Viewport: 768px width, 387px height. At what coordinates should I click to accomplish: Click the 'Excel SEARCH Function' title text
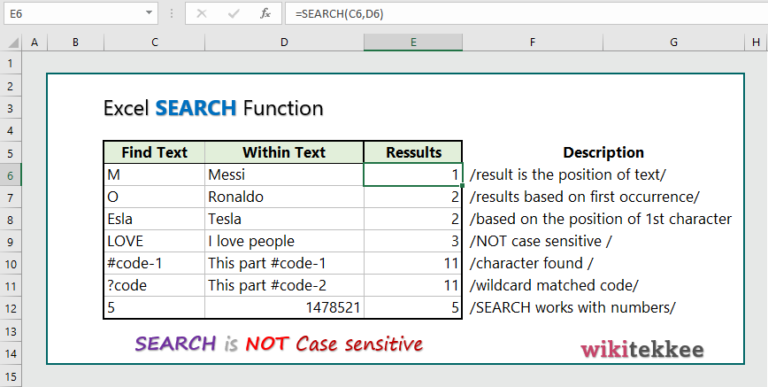coord(213,108)
